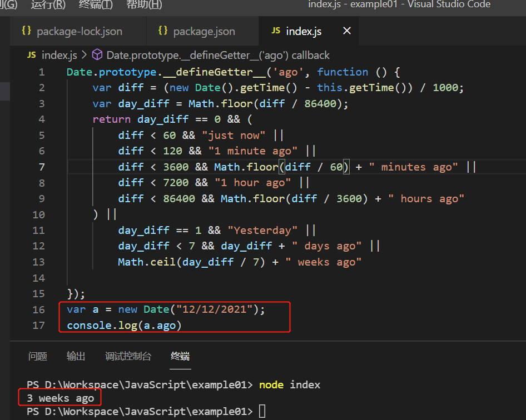Close the index.js tab
526x420 pixels.
pyautogui.click(x=347, y=31)
